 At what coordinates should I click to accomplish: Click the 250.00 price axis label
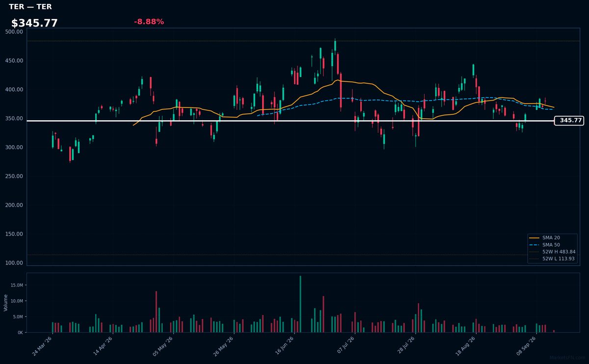pyautogui.click(x=14, y=176)
